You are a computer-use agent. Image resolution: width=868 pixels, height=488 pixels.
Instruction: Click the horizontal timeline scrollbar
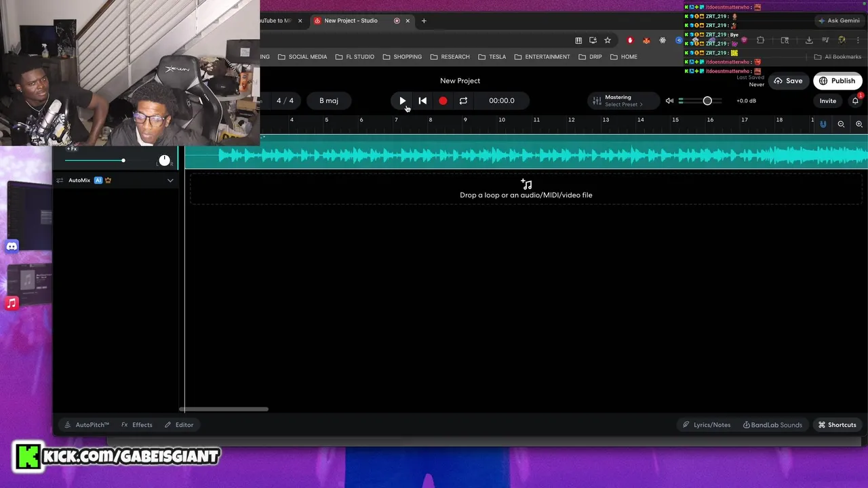pyautogui.click(x=224, y=409)
